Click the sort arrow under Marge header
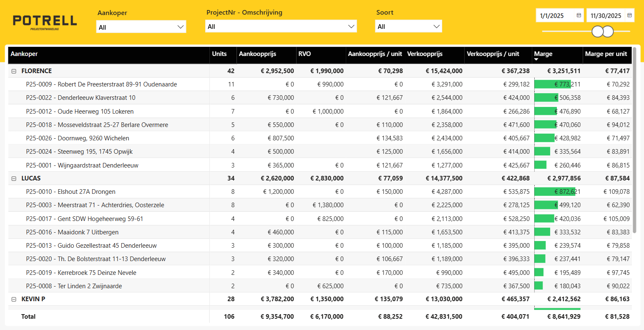The width and height of the screenshot is (644, 330). [x=536, y=60]
